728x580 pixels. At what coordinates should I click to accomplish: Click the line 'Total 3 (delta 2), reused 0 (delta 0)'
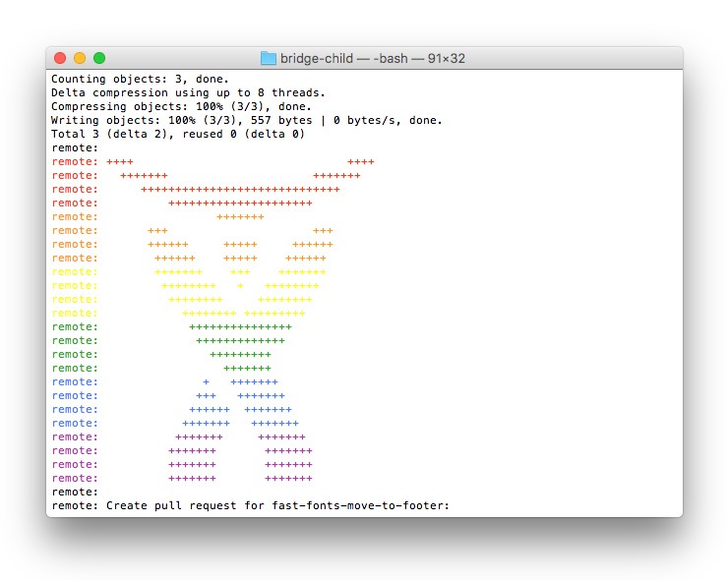pos(178,134)
